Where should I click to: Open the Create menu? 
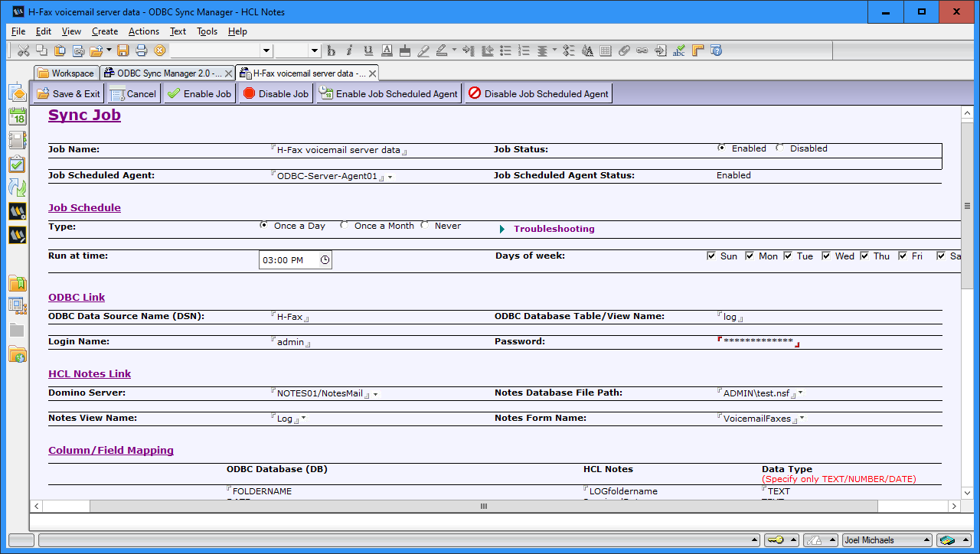pos(105,31)
